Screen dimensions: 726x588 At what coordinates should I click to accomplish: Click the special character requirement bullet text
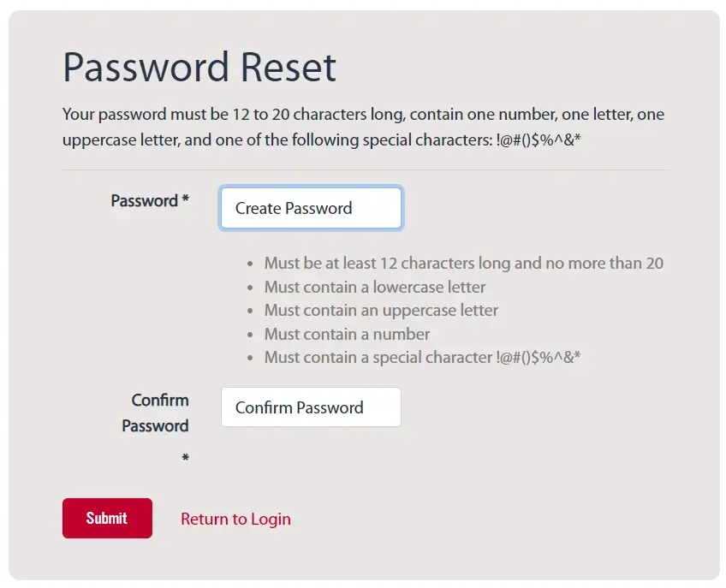pyautogui.click(x=422, y=358)
